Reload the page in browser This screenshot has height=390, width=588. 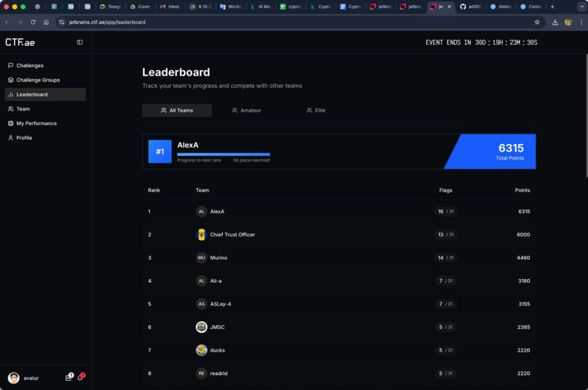(33, 22)
